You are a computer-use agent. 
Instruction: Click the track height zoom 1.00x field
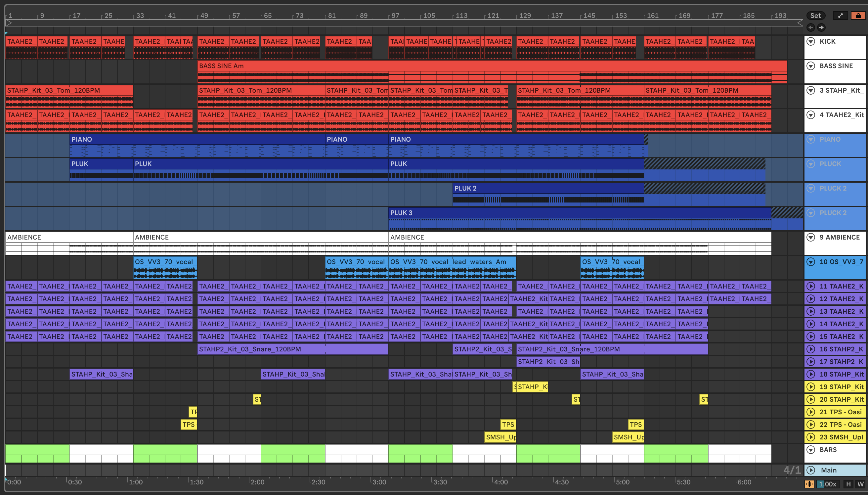[x=828, y=484]
